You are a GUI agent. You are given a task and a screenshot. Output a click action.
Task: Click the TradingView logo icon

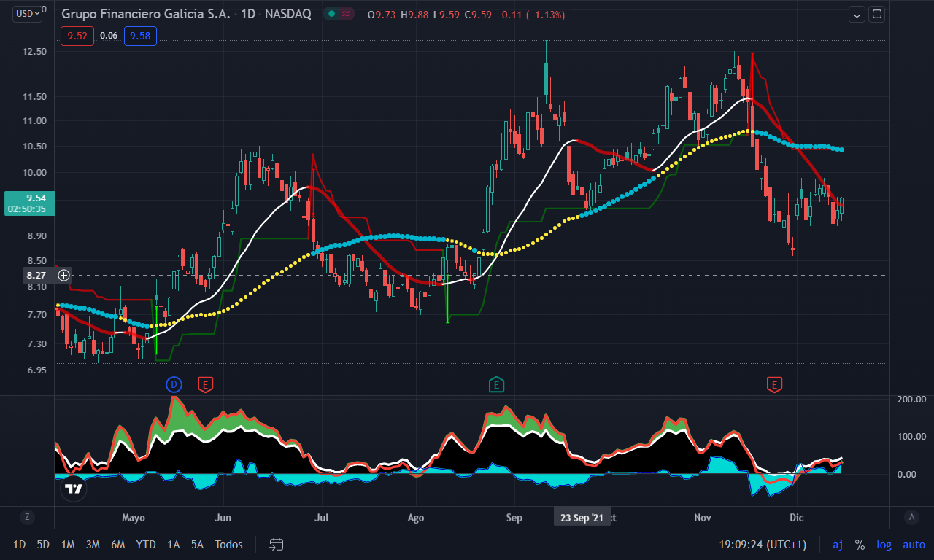(x=73, y=488)
